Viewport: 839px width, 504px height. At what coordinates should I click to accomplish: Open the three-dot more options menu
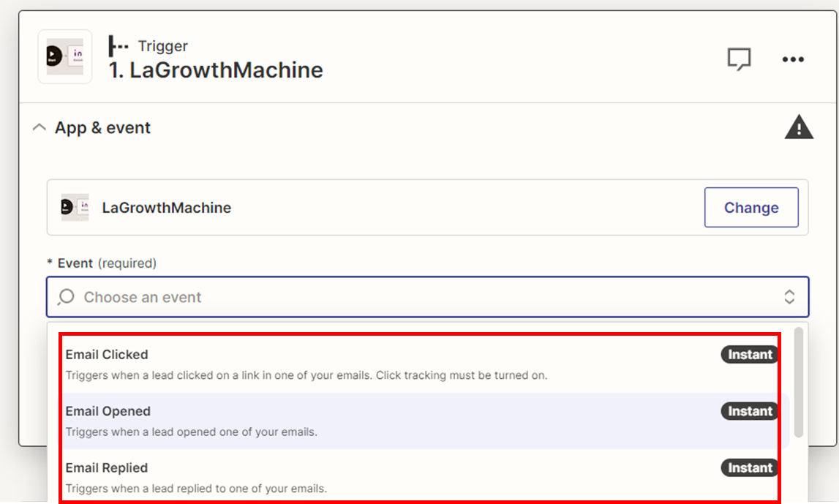[793, 59]
